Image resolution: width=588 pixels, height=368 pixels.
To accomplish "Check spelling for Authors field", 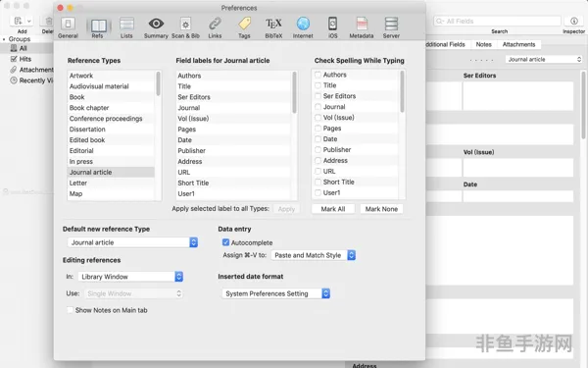I will [318, 75].
